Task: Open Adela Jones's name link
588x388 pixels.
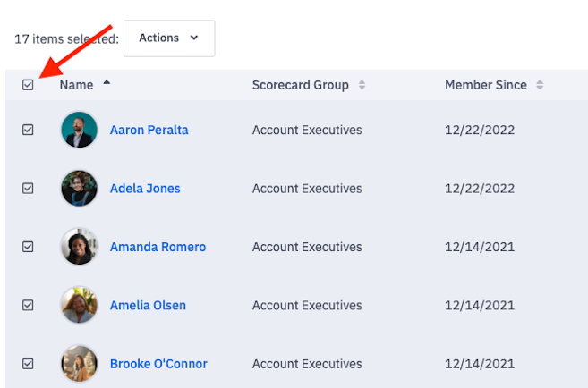Action: click(145, 189)
